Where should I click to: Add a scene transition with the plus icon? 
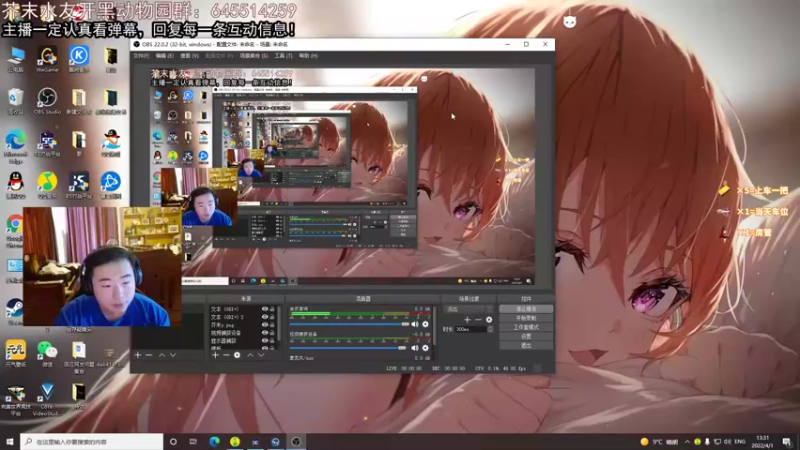click(x=467, y=319)
